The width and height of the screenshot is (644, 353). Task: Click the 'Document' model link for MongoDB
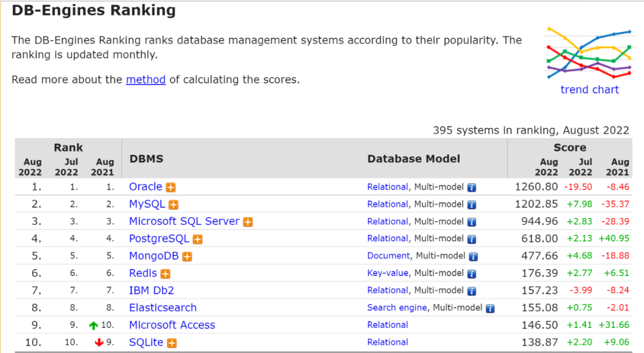click(389, 256)
